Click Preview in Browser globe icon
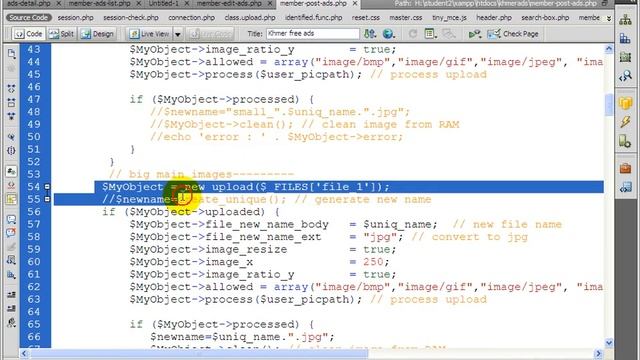 click(388, 34)
